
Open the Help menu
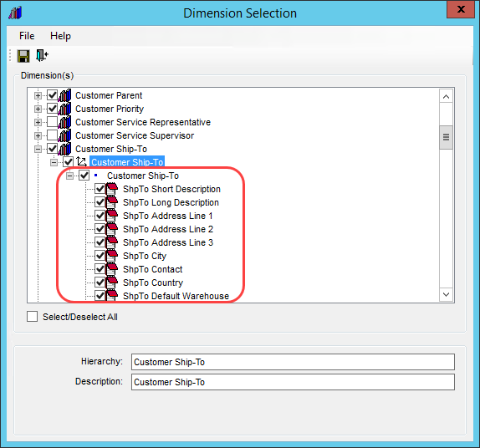pyautogui.click(x=60, y=36)
